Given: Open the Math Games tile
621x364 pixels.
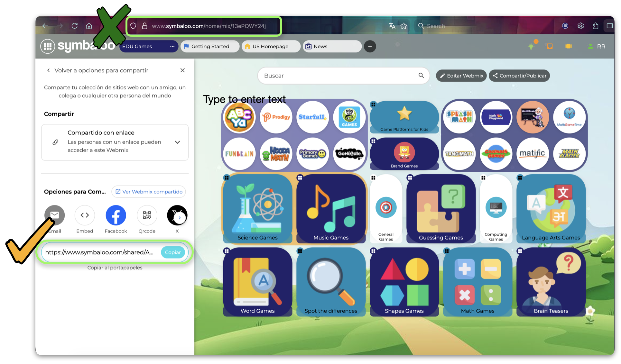Looking at the screenshot, I should point(477,282).
